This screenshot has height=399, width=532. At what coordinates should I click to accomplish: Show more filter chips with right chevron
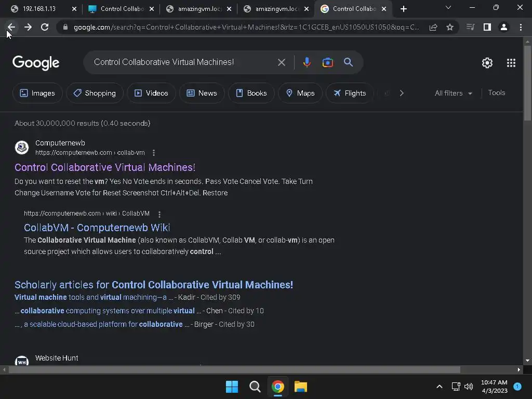[x=402, y=94]
